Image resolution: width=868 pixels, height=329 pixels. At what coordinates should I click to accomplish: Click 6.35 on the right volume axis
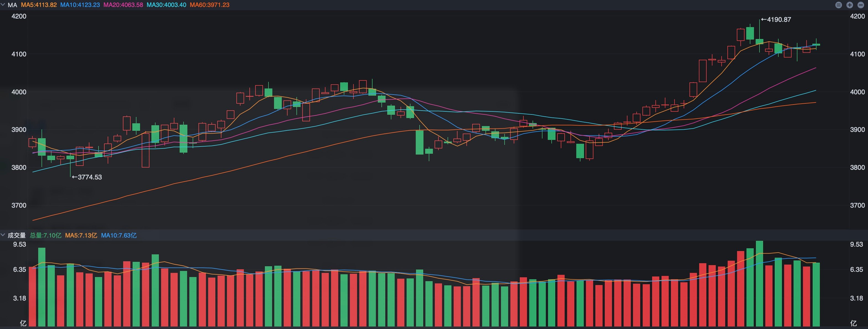(x=857, y=270)
